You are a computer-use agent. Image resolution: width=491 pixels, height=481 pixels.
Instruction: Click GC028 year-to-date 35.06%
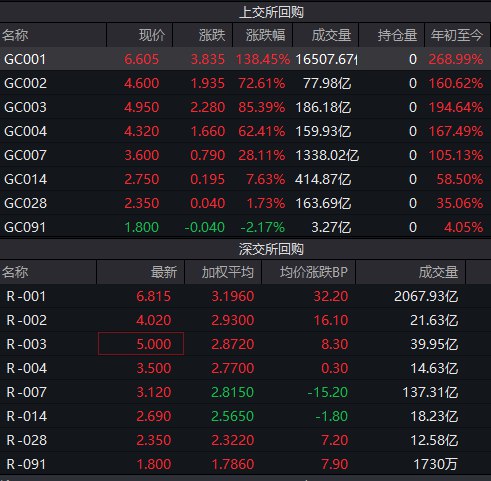click(460, 203)
